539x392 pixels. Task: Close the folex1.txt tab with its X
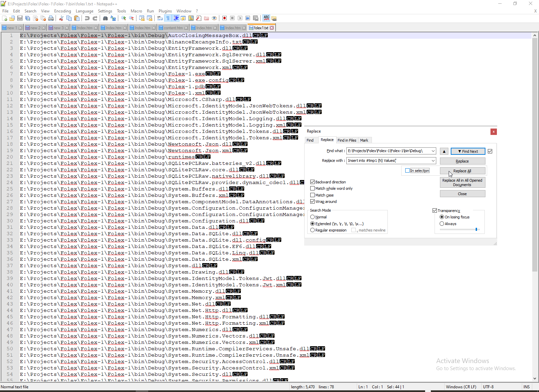point(272,28)
